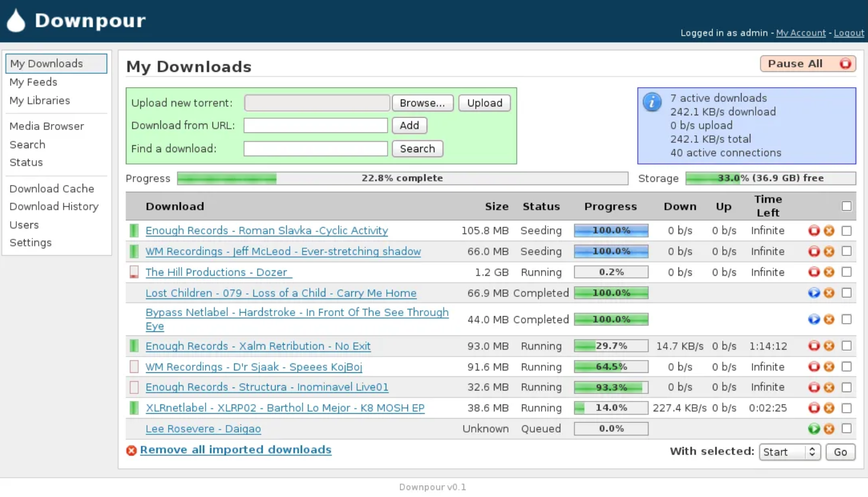The height and width of the screenshot is (497, 868).
Task: Check the Lost Children Carry Me Home checkbox
Action: click(x=846, y=293)
